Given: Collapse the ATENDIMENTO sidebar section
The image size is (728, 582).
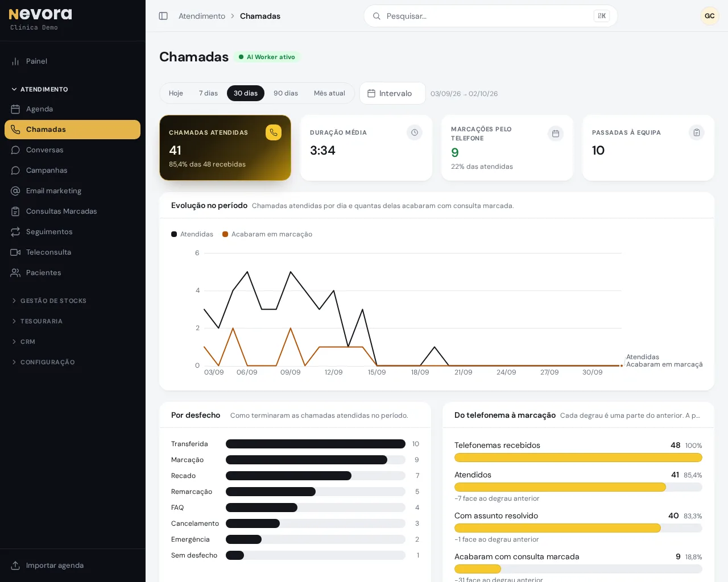Looking at the screenshot, I should pos(40,89).
